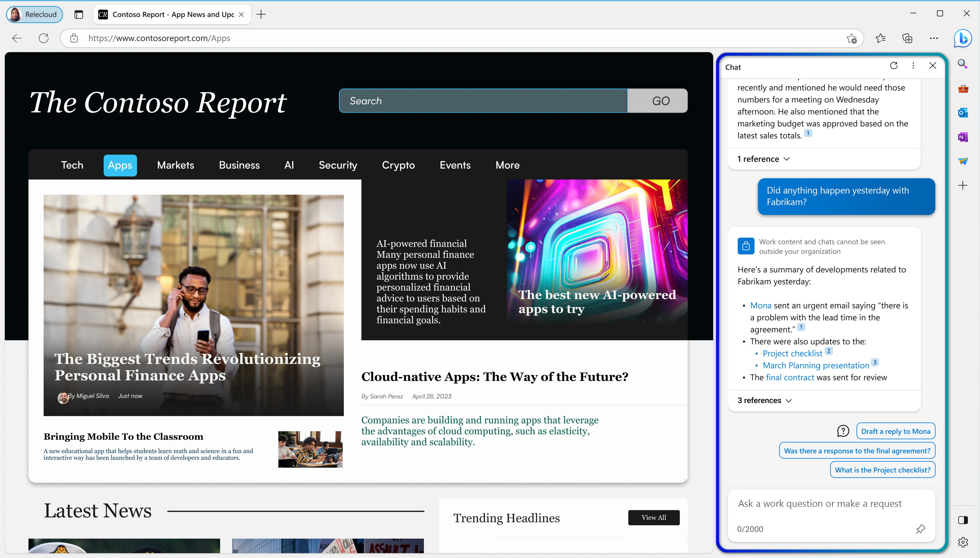Select the AI navigation tab
Image resolution: width=980 pixels, height=558 pixels.
click(x=289, y=165)
